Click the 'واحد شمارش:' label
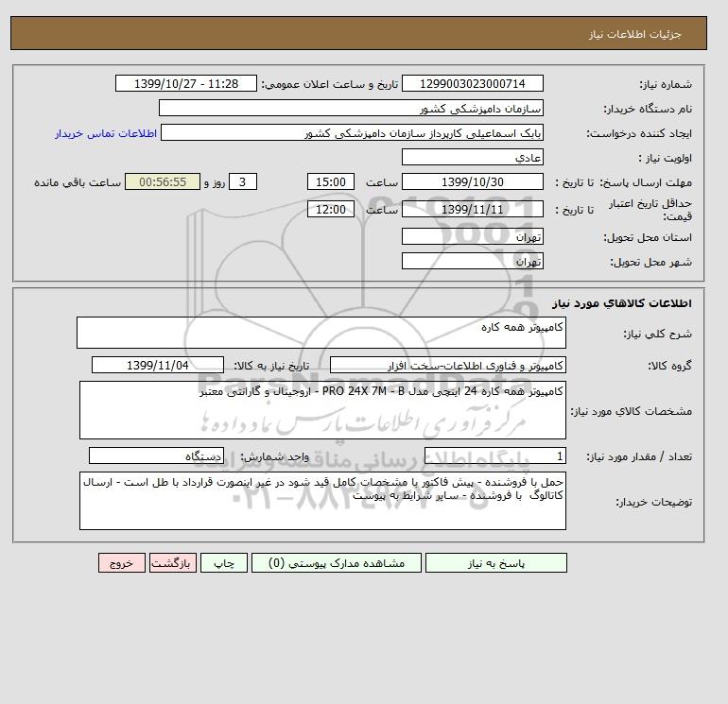 point(275,456)
